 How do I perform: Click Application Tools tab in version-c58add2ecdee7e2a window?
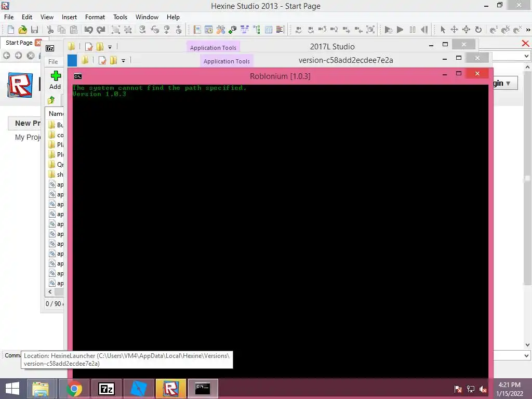227,61
